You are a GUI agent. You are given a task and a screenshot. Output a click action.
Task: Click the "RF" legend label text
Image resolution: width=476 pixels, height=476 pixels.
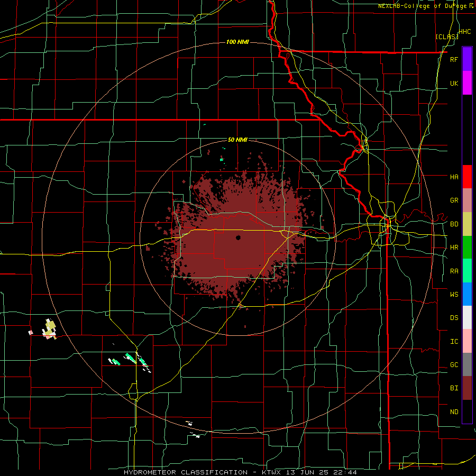454,59
